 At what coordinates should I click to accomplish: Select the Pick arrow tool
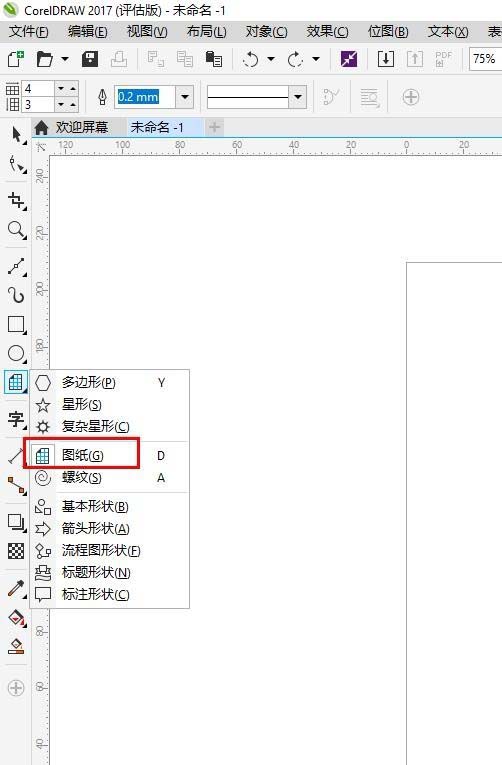pos(17,135)
